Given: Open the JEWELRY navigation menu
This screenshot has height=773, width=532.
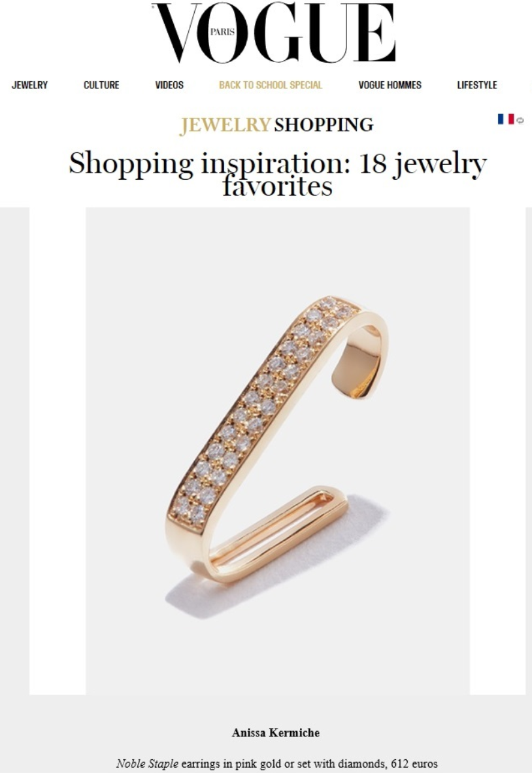Looking at the screenshot, I should (x=29, y=85).
